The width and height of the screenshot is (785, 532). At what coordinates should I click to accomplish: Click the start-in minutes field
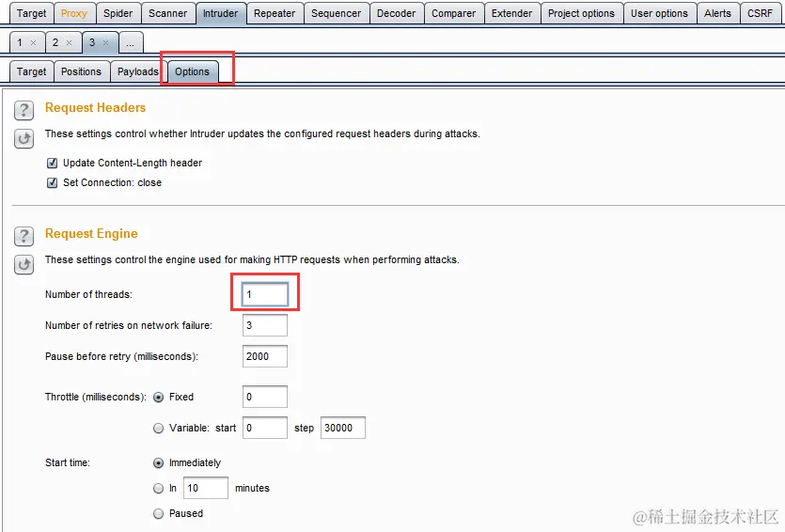point(206,488)
